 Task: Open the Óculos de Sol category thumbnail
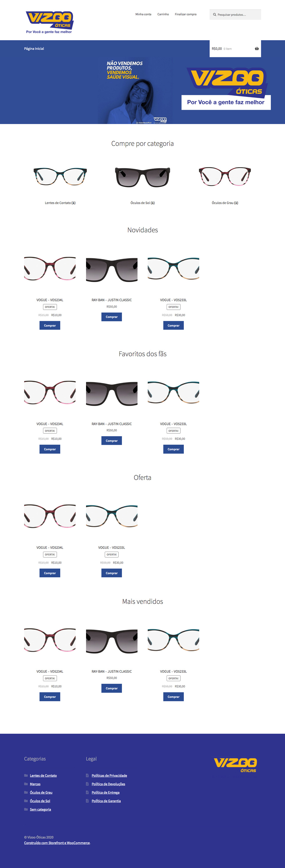click(x=143, y=177)
